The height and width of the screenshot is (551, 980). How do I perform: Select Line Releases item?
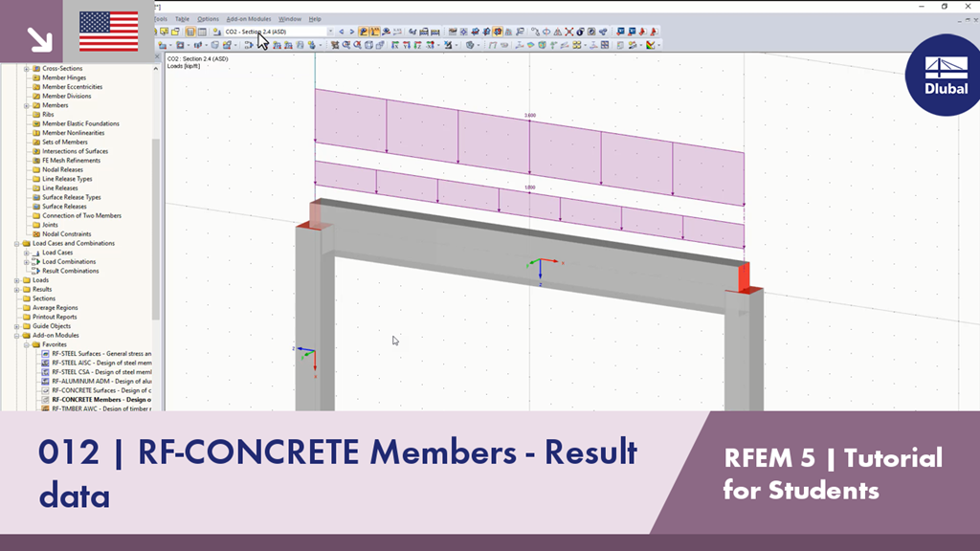(60, 188)
